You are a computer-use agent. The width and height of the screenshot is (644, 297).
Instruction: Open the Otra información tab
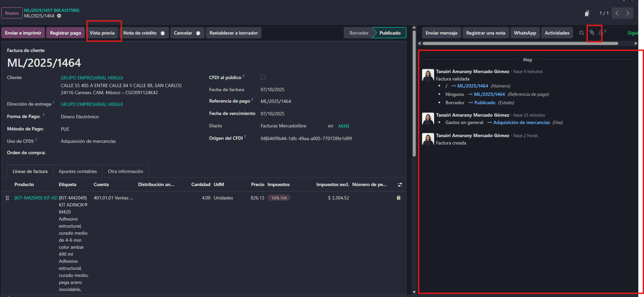[x=125, y=171]
